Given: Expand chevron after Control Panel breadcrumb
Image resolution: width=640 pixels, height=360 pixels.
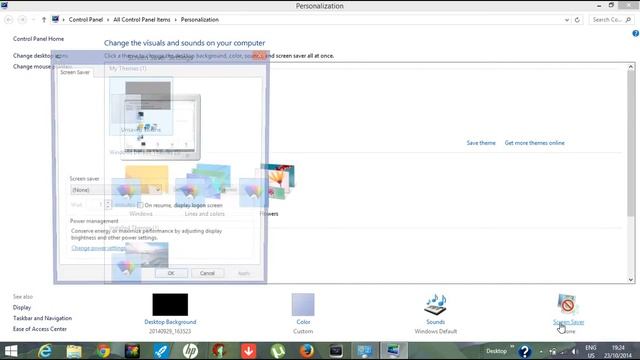Looking at the screenshot, I should coord(108,20).
